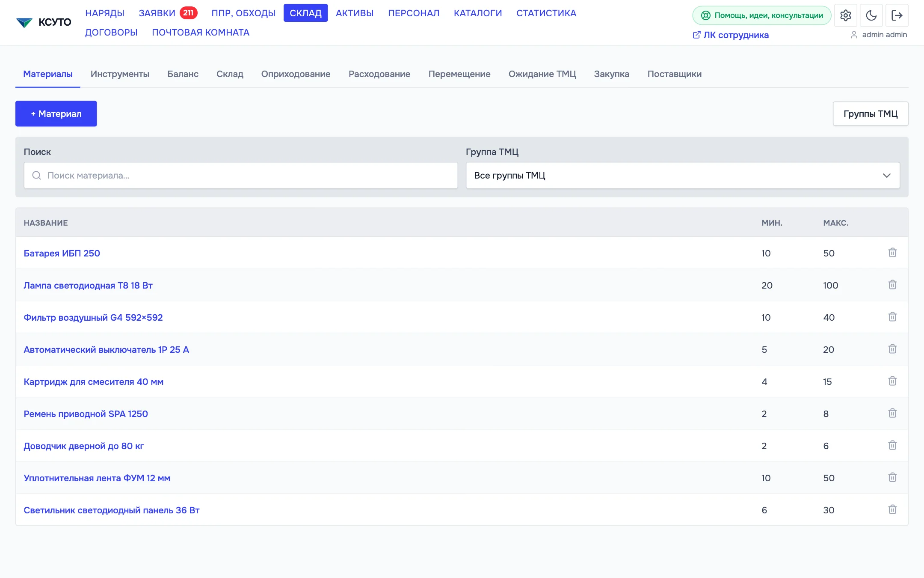
Task: Go to ППР, ОБХОДЫ menu
Action: click(x=243, y=13)
